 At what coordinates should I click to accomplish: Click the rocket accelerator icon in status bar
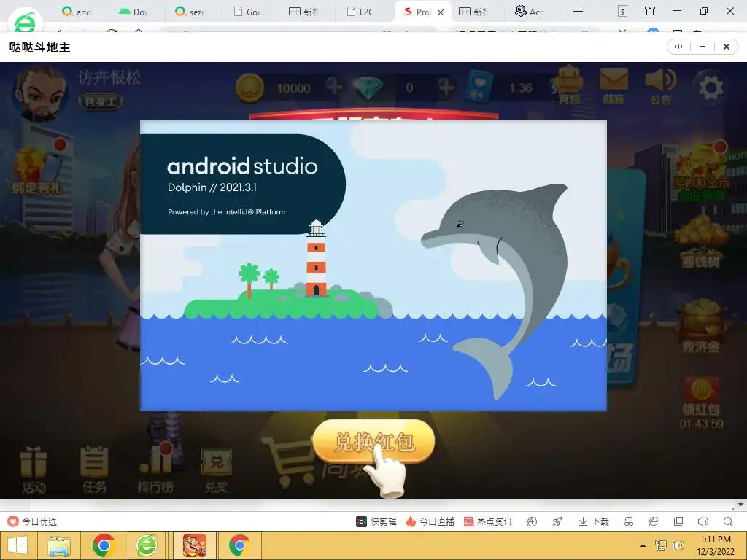pyautogui.click(x=557, y=521)
